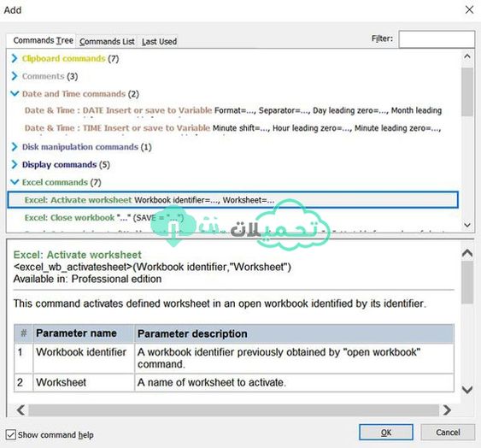Open the Last Used tab

click(x=159, y=41)
